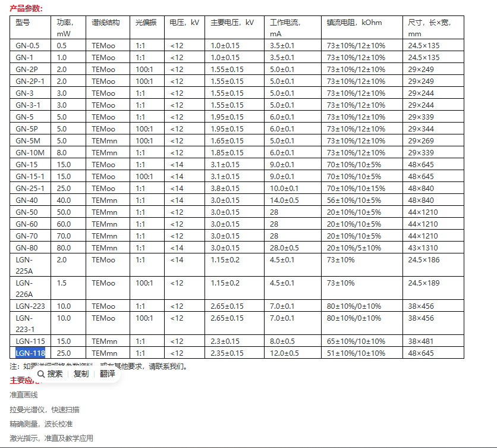Click the LGN-115 model cell
Image resolution: width=497 pixels, height=448 pixels.
coord(30,342)
